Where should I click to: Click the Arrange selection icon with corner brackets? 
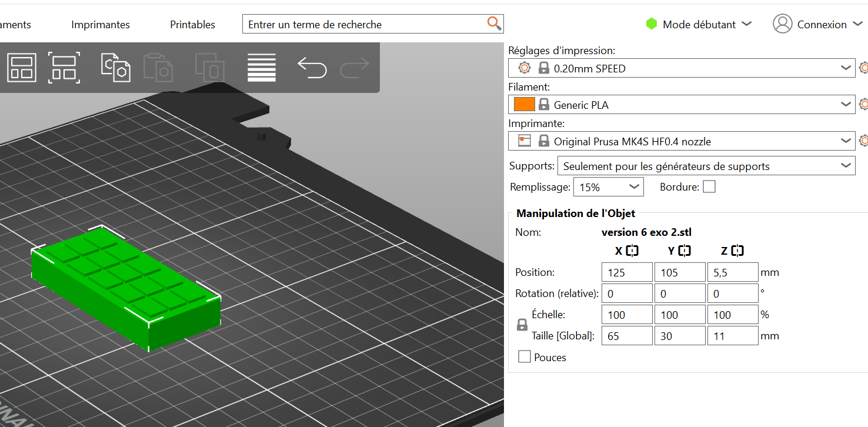(x=64, y=68)
